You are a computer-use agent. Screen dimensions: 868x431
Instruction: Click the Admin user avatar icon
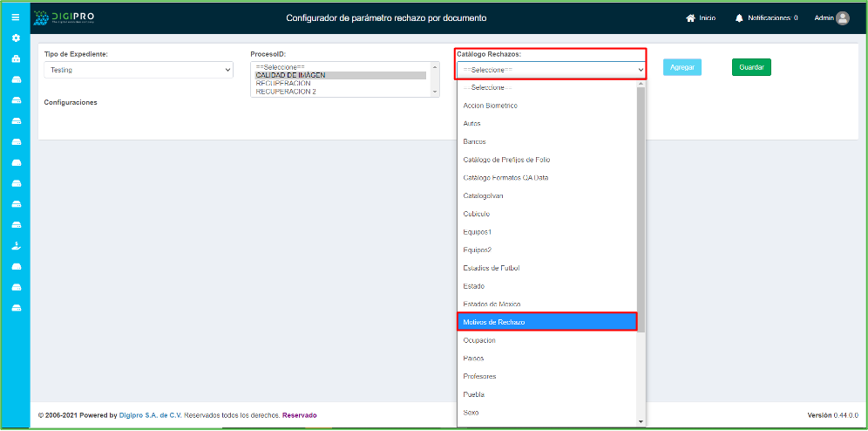(x=842, y=17)
